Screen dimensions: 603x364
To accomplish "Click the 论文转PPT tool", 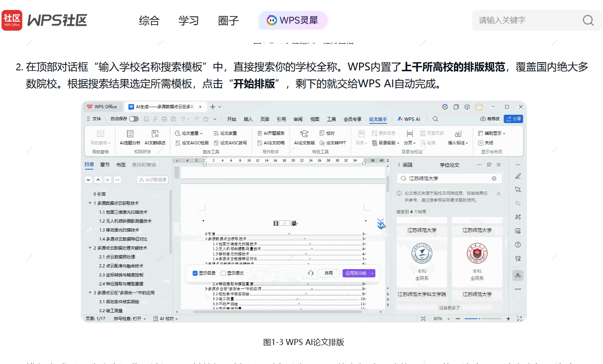I will 333,143.
